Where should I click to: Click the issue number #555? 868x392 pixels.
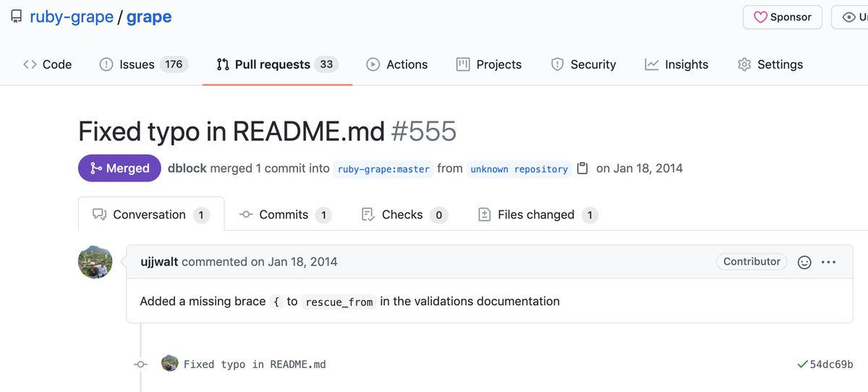424,132
